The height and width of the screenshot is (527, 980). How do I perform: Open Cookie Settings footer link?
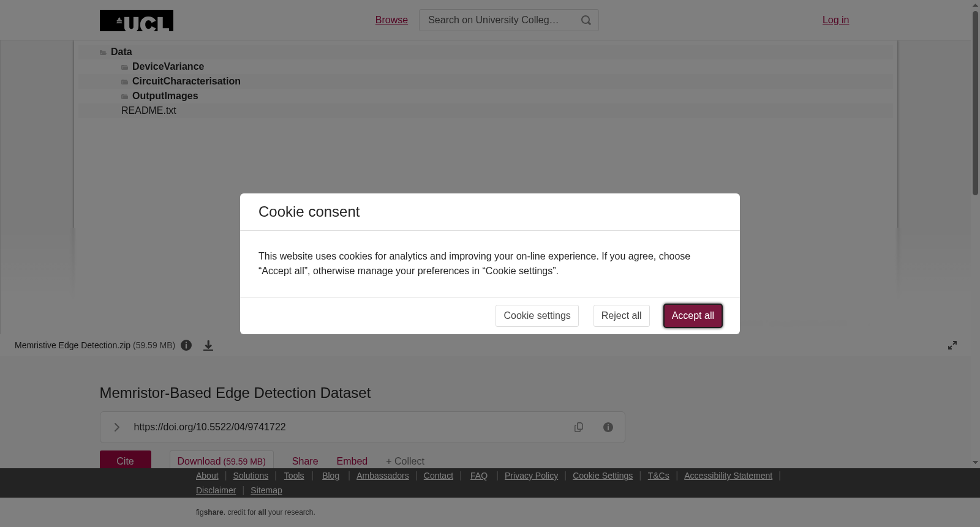603,476
